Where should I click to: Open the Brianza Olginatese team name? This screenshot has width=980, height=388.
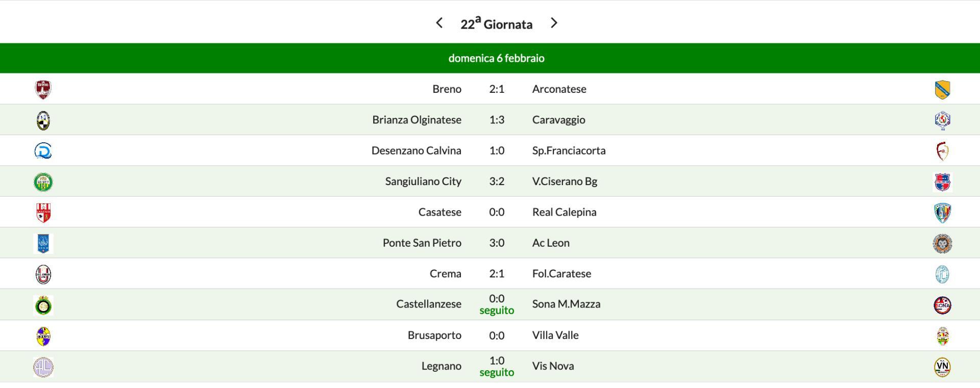point(416,120)
